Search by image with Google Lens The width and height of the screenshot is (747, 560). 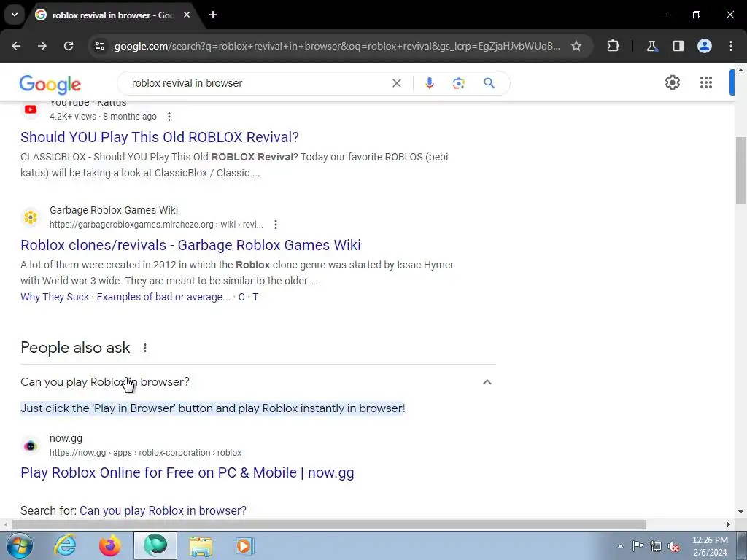458,83
